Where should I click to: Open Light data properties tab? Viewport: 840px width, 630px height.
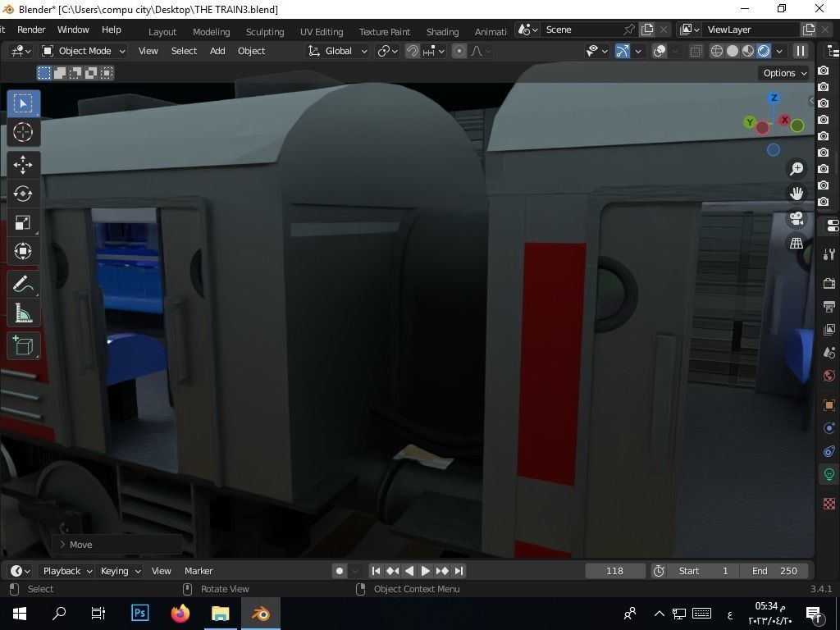pyautogui.click(x=829, y=475)
